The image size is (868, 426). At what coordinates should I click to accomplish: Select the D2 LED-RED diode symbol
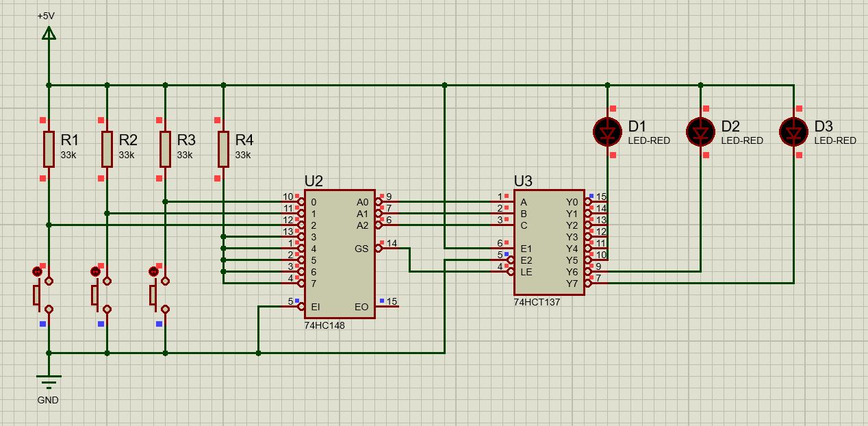tap(700, 131)
